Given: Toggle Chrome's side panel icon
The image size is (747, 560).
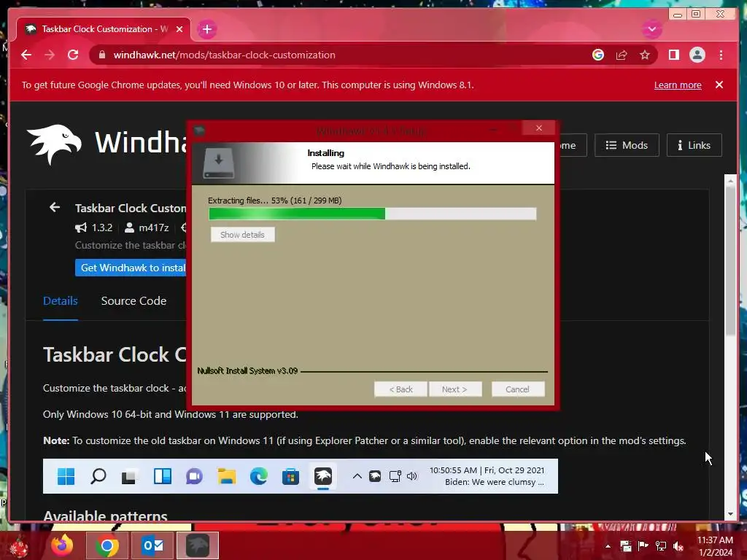Looking at the screenshot, I should (x=673, y=55).
